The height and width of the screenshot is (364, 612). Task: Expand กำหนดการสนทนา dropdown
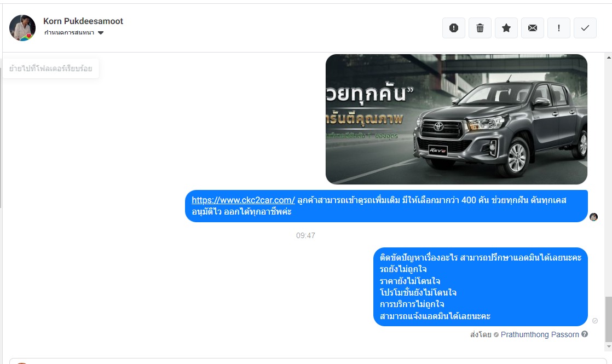tap(74, 33)
